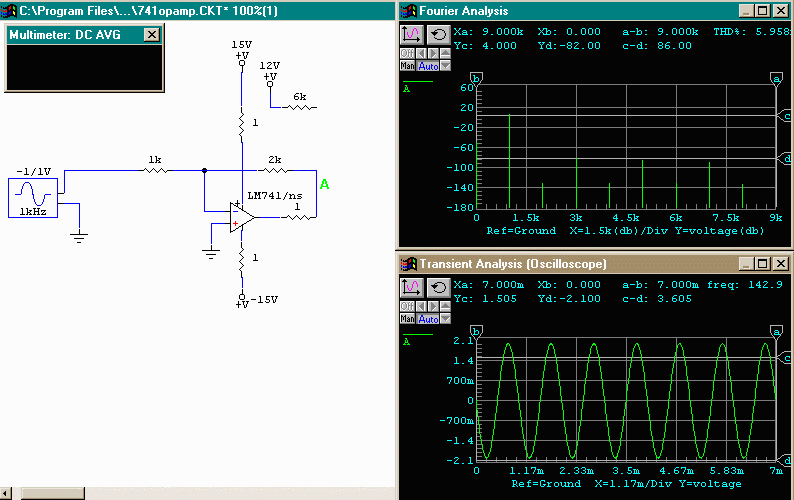Viewport: 794px width, 500px height.
Task: Toggle the Off button in Fourier Analysis
Action: [x=406, y=53]
